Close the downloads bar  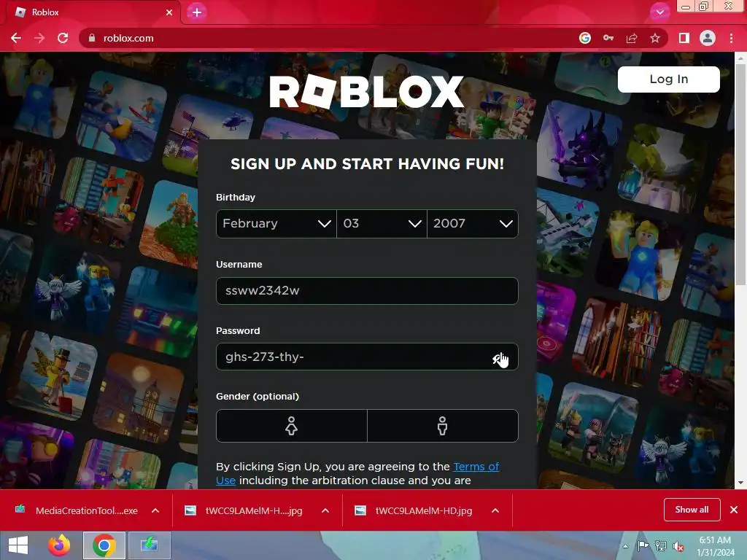point(734,510)
